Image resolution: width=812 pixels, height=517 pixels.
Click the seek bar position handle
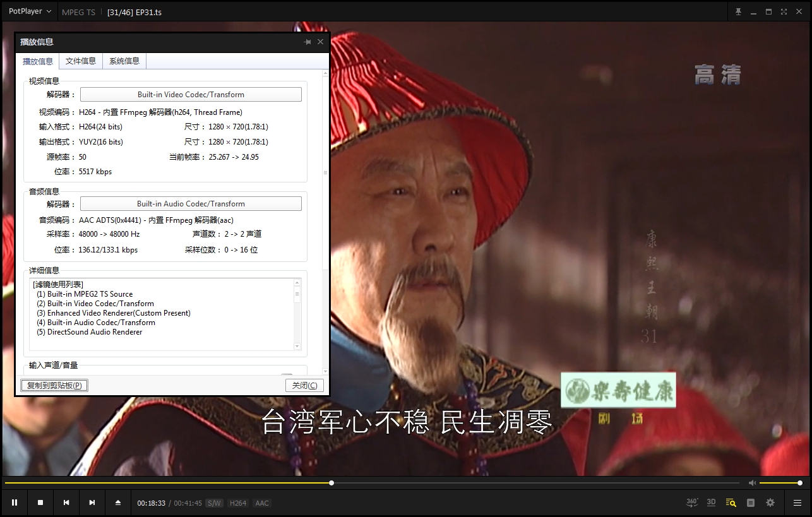pos(331,483)
